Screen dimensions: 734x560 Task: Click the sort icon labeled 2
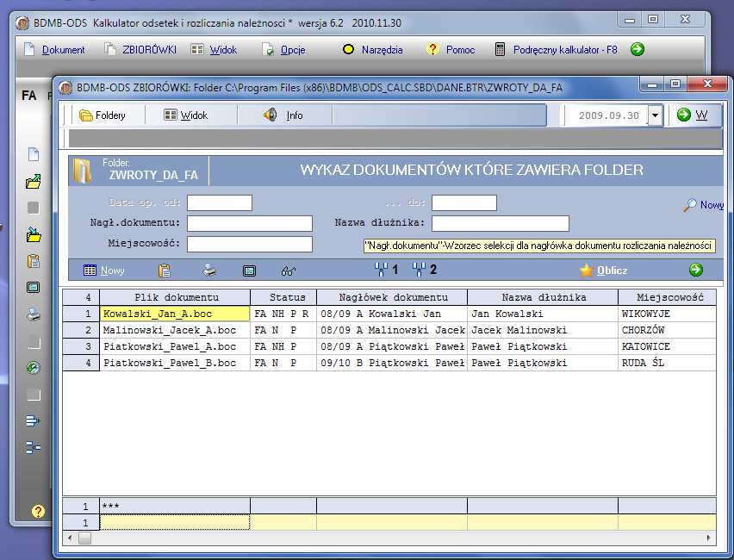pos(425,270)
